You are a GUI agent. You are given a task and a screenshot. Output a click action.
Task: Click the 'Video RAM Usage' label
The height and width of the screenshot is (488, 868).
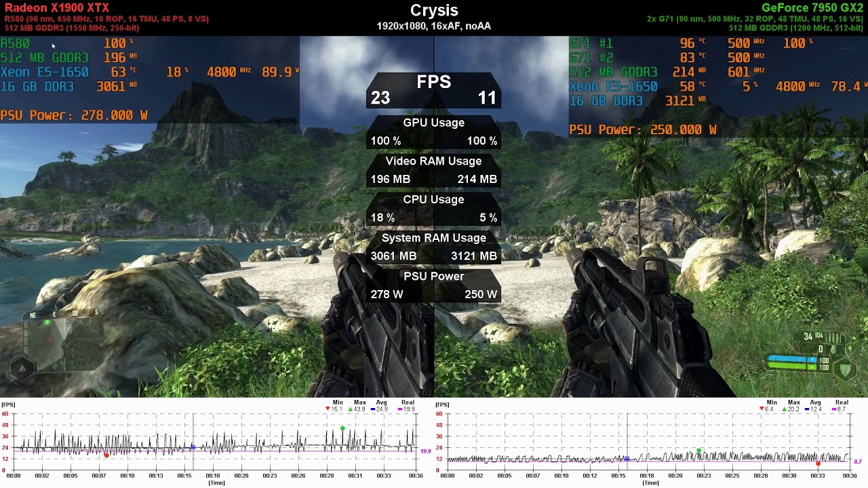click(434, 161)
